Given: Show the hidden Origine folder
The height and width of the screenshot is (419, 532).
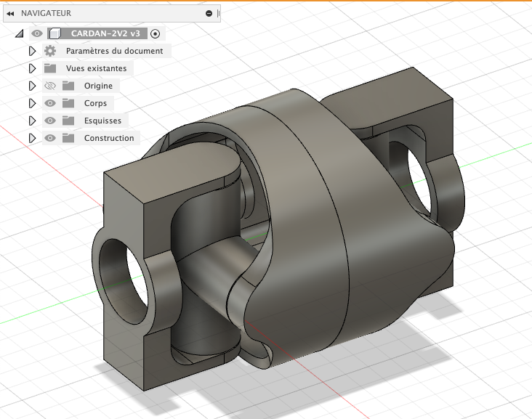Looking at the screenshot, I should (50, 86).
